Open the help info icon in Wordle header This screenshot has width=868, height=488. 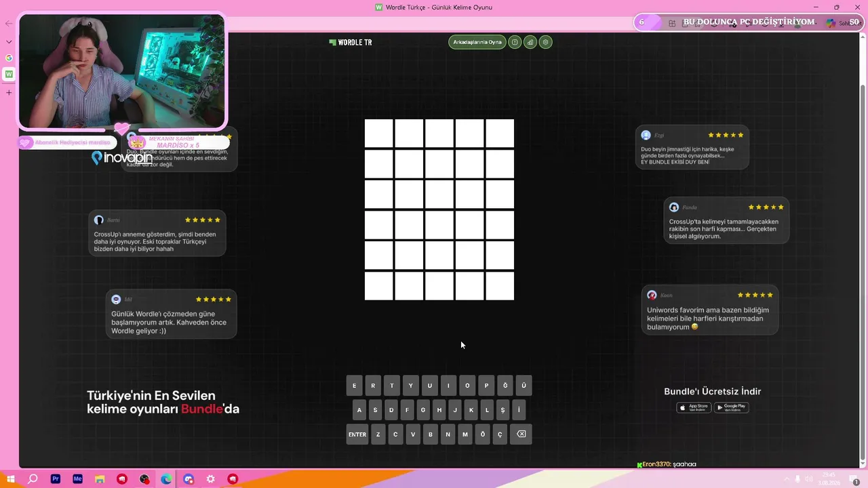coord(515,42)
